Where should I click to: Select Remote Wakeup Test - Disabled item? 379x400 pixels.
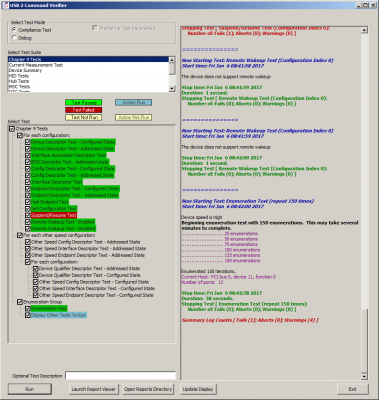(x=63, y=229)
